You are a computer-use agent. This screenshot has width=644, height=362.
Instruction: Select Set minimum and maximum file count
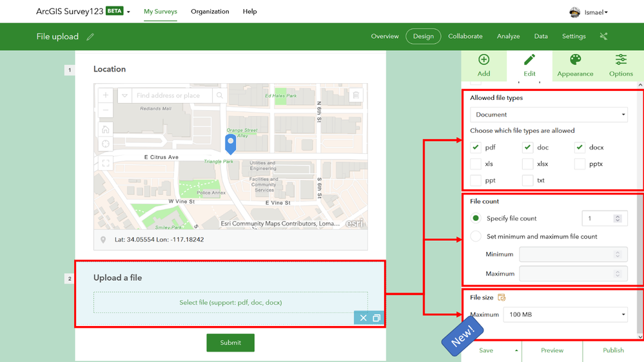pyautogui.click(x=476, y=236)
